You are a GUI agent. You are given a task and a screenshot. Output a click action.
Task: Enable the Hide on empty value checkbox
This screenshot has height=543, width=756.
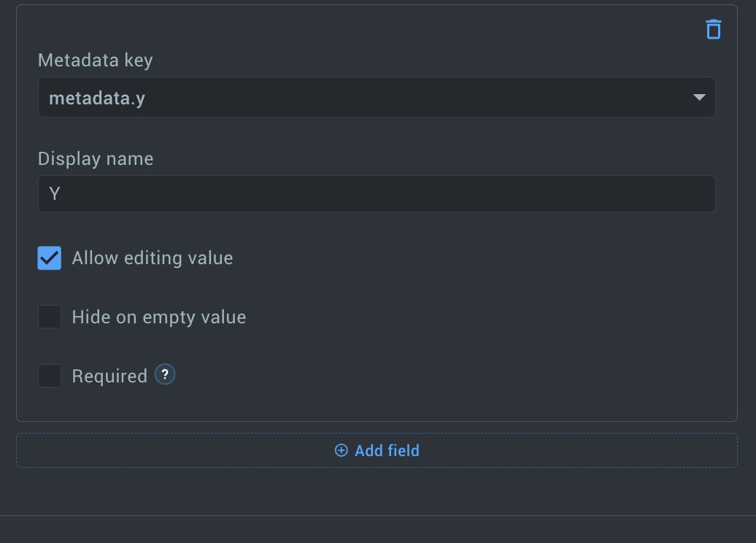49,317
